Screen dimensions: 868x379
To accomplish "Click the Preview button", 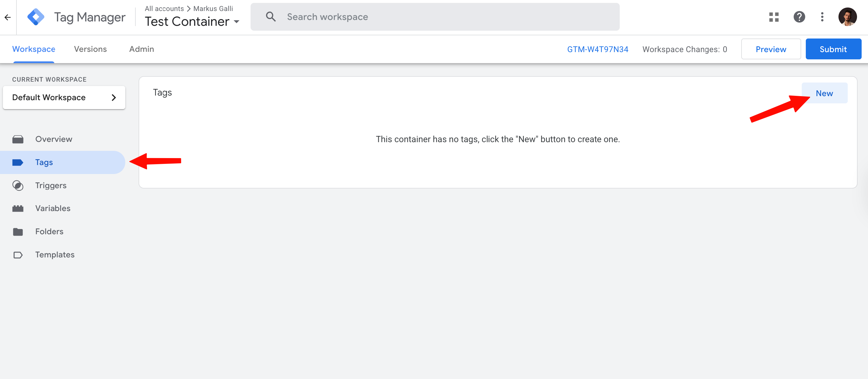I will pyautogui.click(x=770, y=49).
